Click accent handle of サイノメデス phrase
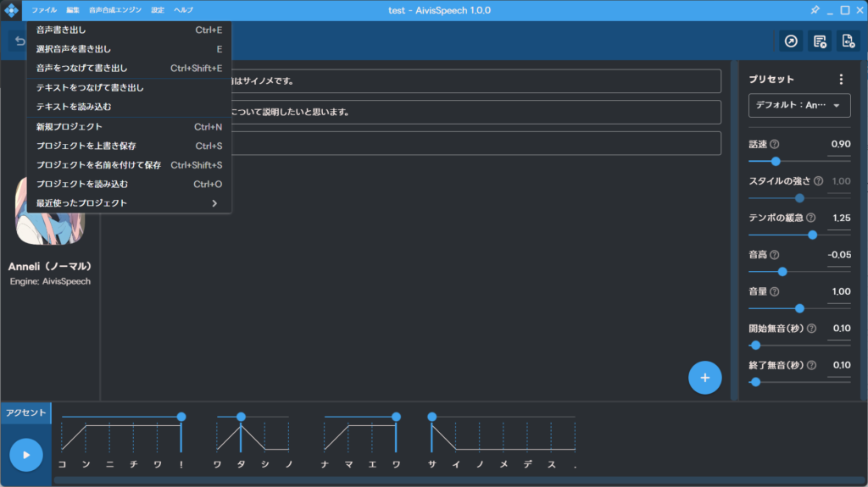This screenshot has height=487, width=868. tap(431, 417)
